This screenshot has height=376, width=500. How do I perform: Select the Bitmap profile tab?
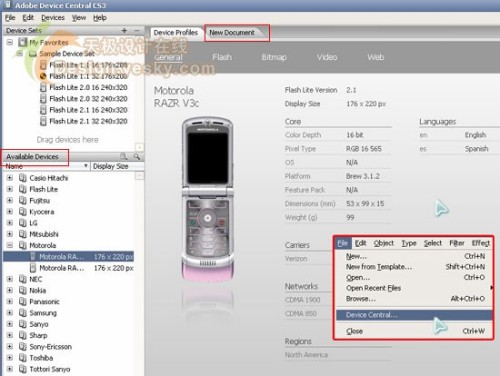tap(274, 57)
